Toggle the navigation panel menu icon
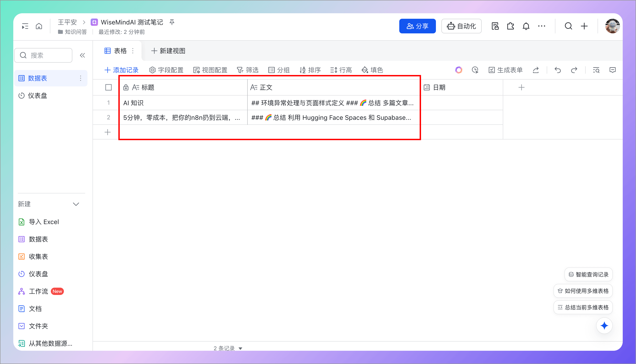The height and width of the screenshot is (364, 636). pos(25,26)
